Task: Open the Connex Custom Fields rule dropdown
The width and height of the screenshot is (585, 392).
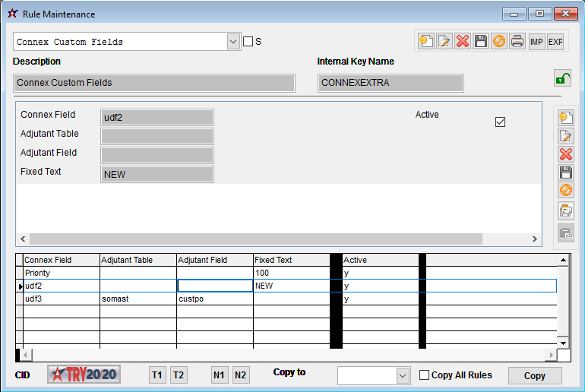Action: point(233,42)
